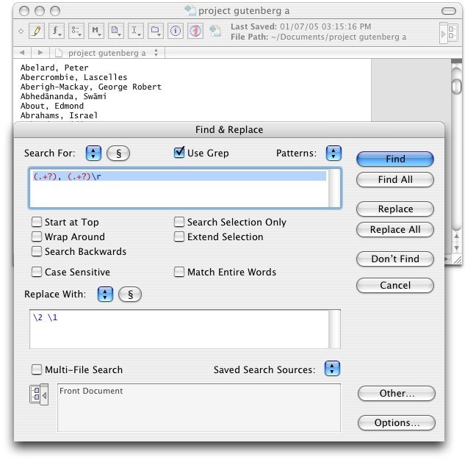Click the diamond document-state indicator in toolbar
476x462 pixels.
21,31
